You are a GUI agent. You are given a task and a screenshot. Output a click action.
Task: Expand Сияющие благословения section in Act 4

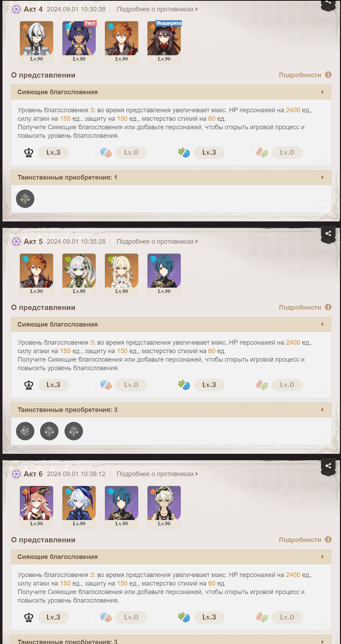pyautogui.click(x=171, y=92)
